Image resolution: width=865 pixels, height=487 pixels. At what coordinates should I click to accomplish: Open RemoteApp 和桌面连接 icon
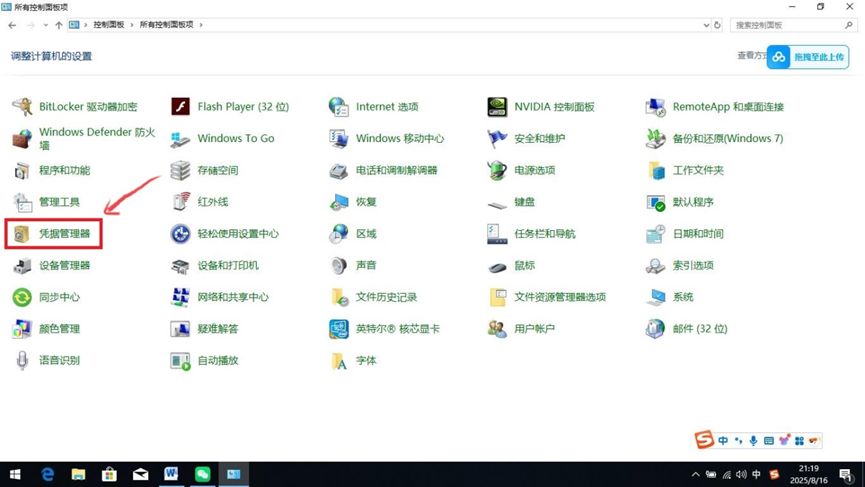click(x=655, y=106)
